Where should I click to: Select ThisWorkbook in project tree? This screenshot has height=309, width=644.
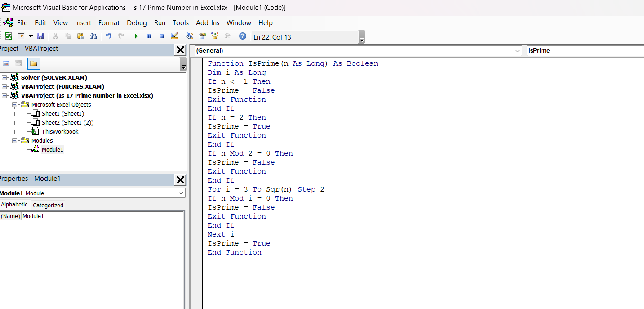coord(60,131)
